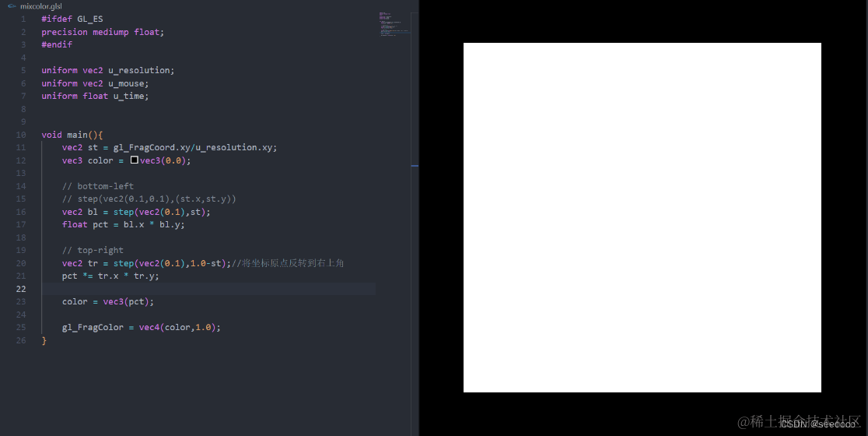The image size is (868, 436).
Task: Click the '// bottom-left' comment
Action: pos(98,186)
